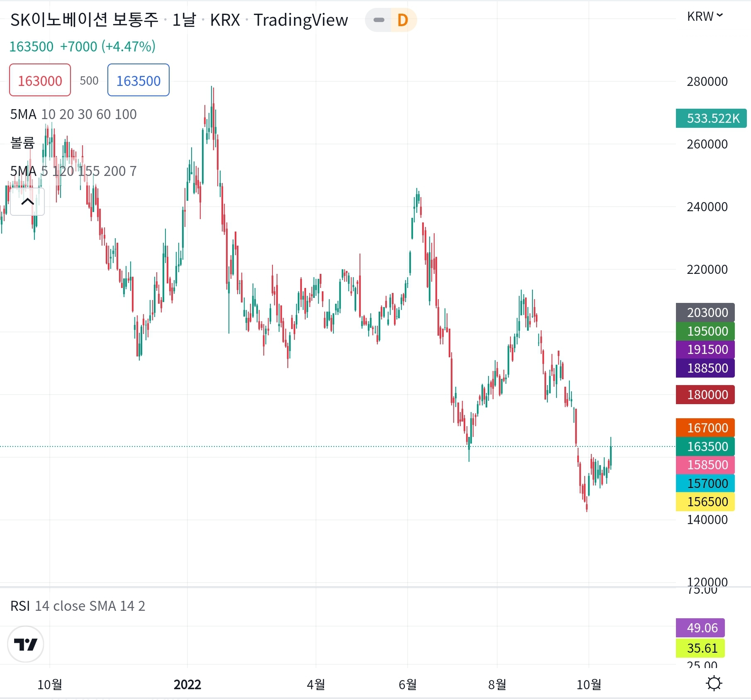
Task: Click the 1날 interval in the title
Action: pyautogui.click(x=184, y=20)
